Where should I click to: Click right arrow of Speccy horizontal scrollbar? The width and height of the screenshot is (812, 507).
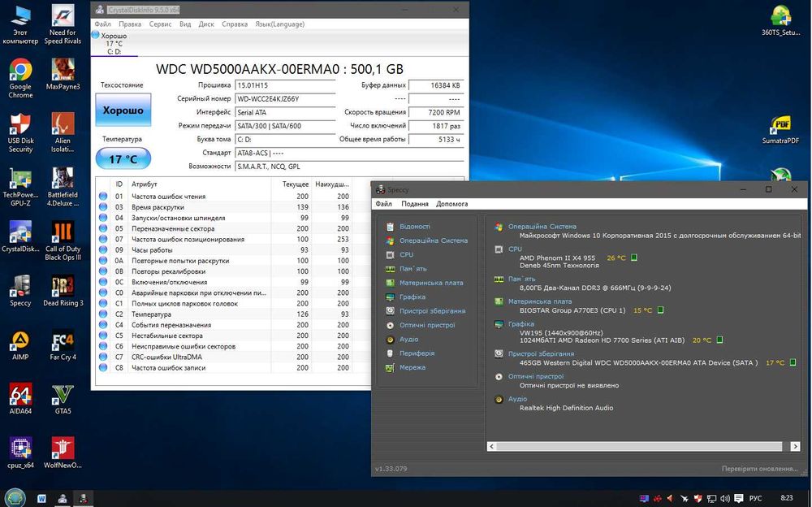tap(795, 446)
